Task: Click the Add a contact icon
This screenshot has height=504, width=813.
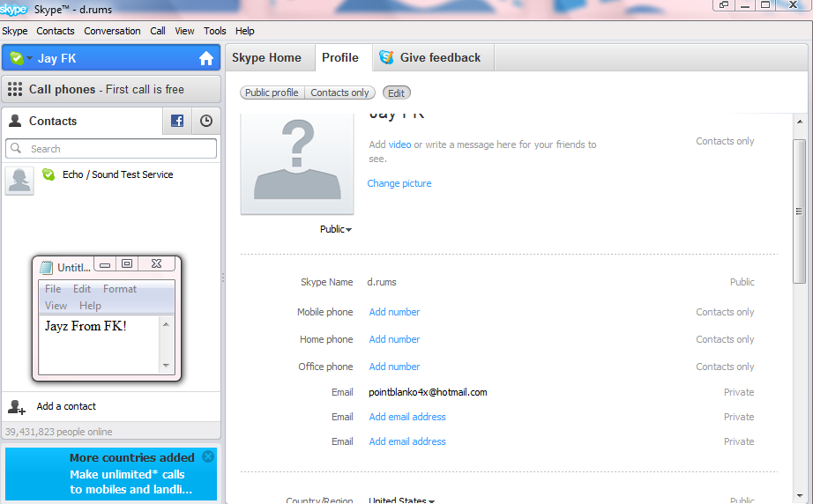Action: [x=17, y=407]
